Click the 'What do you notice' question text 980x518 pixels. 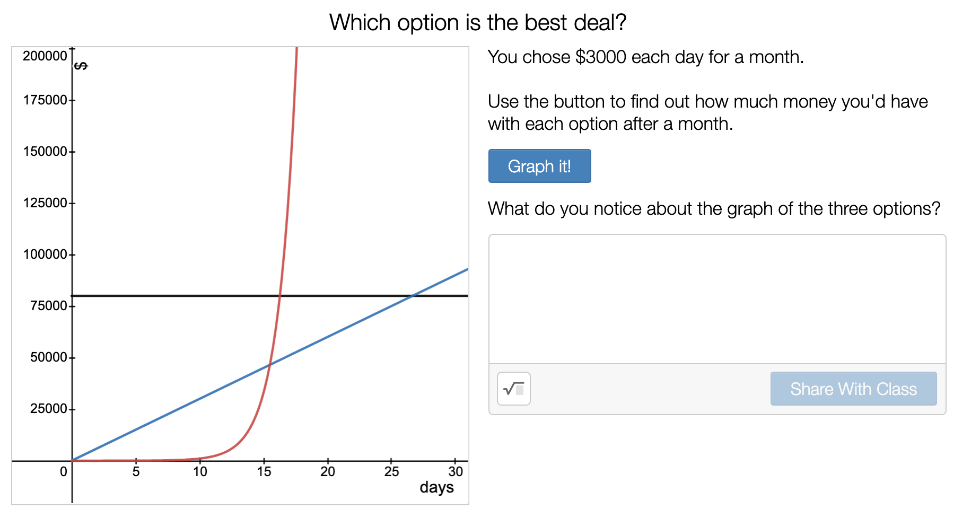714,208
